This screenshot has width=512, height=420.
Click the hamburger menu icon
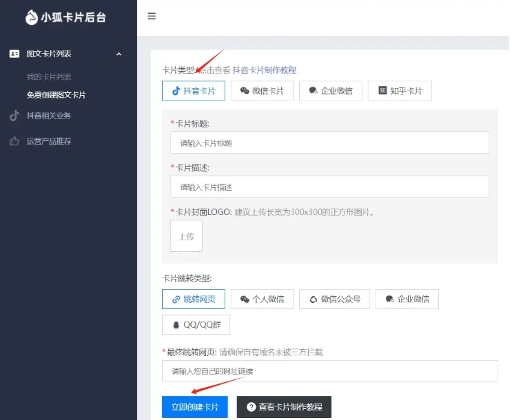(152, 17)
